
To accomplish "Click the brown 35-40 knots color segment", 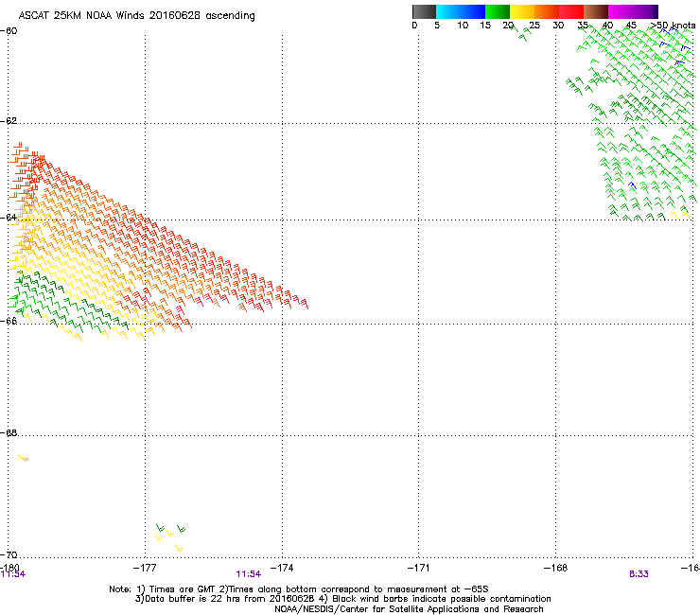I will [x=596, y=11].
